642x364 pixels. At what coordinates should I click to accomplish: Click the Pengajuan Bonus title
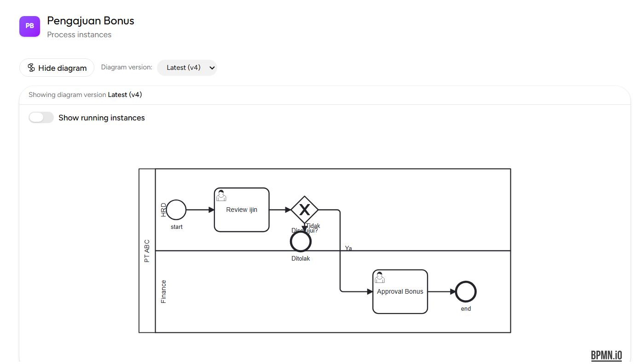click(91, 21)
